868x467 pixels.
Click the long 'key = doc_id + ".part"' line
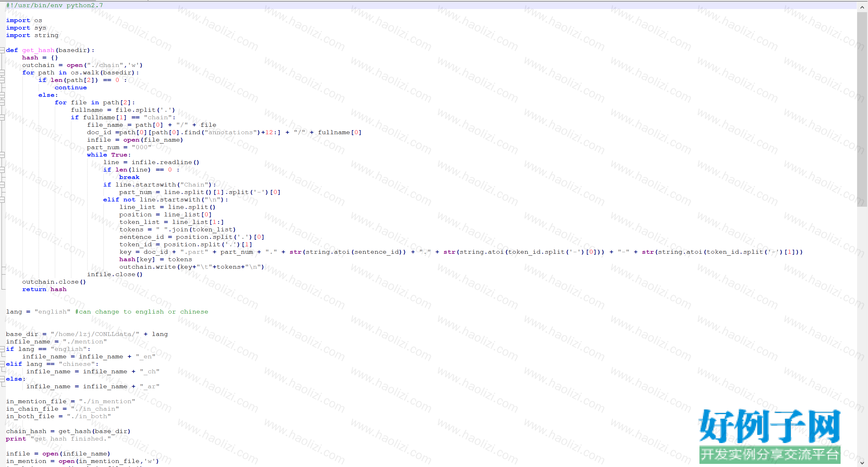click(x=461, y=252)
